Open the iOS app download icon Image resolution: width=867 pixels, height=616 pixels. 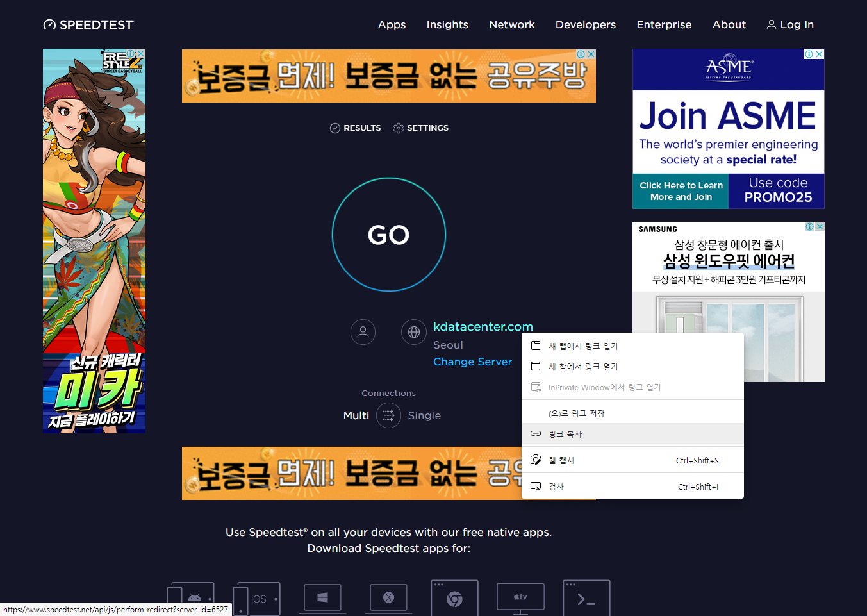pyautogui.click(x=256, y=598)
